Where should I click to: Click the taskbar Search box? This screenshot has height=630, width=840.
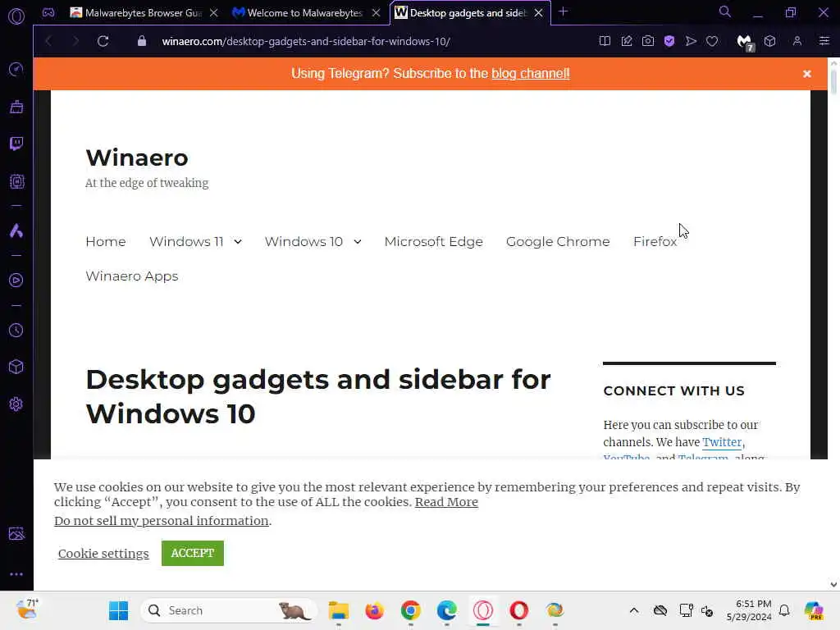(228, 610)
